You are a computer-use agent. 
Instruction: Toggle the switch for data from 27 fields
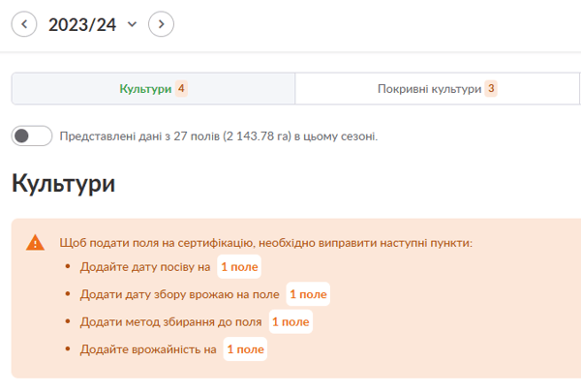coord(31,136)
